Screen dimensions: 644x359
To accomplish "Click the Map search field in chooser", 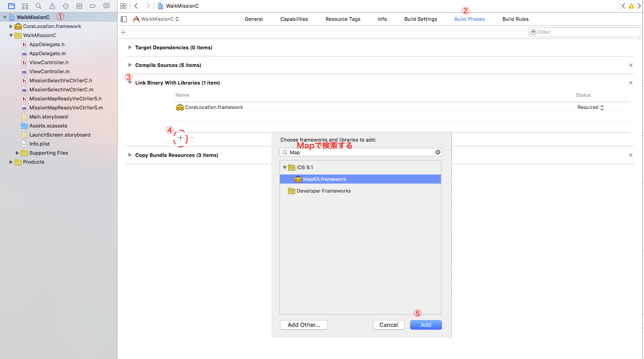I will (361, 152).
